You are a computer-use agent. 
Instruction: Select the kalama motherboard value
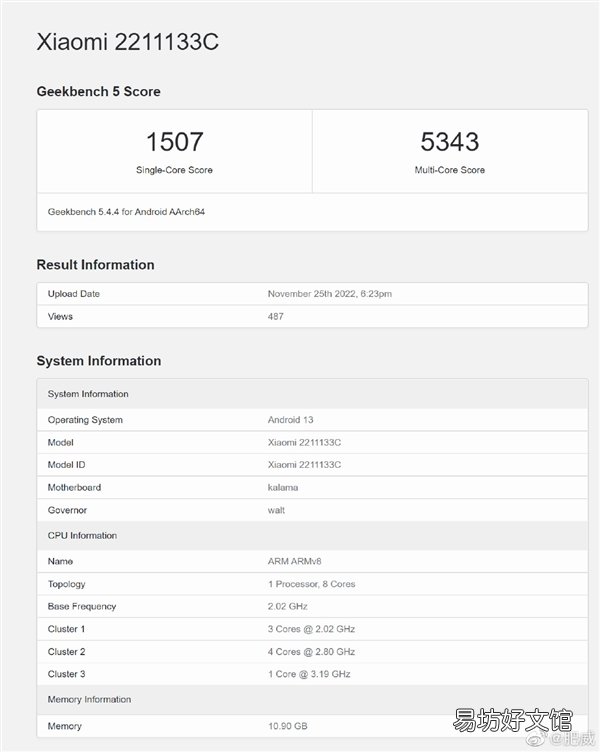pos(282,487)
